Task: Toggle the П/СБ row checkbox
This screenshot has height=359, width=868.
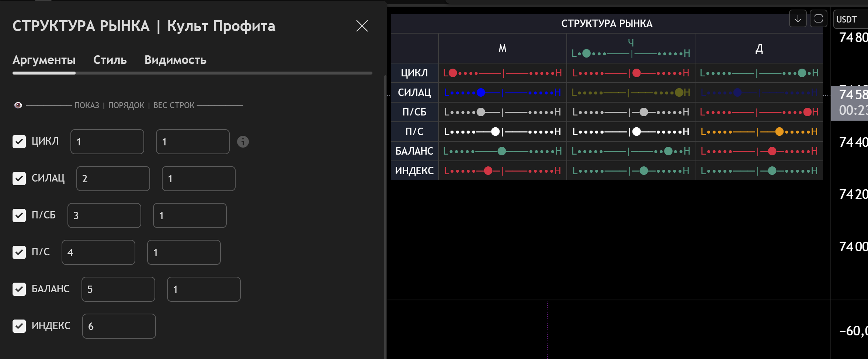Action: tap(19, 215)
